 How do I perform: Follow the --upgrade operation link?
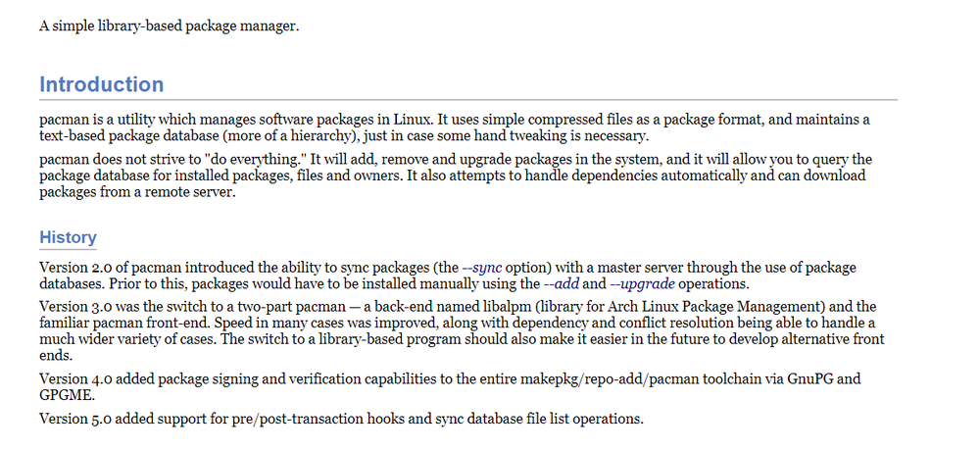tap(643, 283)
